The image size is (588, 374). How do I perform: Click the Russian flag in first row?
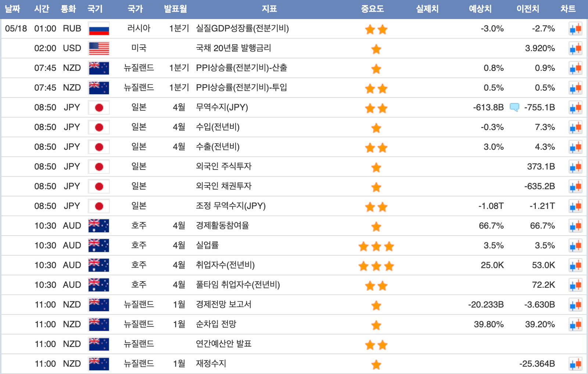coord(99,29)
